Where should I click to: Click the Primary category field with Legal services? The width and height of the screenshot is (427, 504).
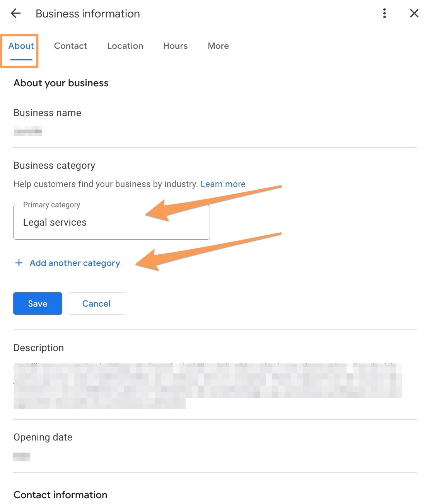(111, 223)
